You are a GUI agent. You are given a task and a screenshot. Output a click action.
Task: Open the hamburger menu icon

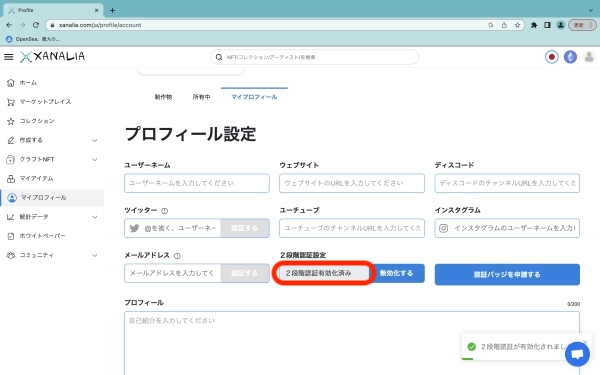click(8, 57)
